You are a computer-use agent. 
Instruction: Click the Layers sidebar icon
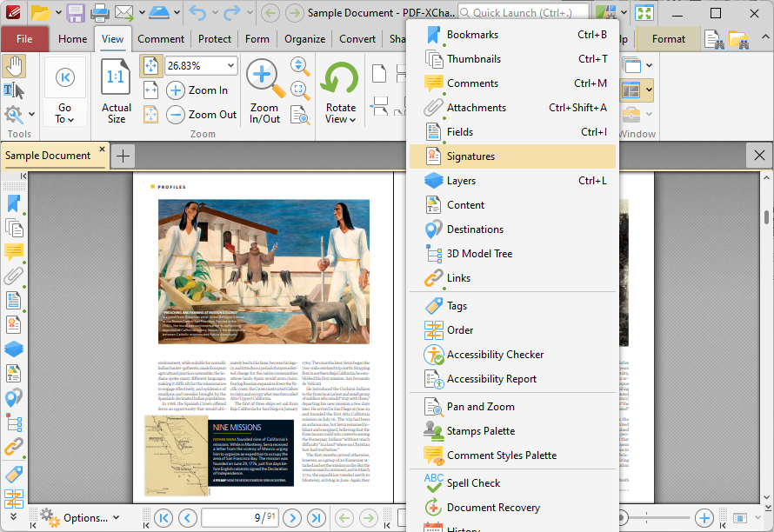click(x=14, y=349)
